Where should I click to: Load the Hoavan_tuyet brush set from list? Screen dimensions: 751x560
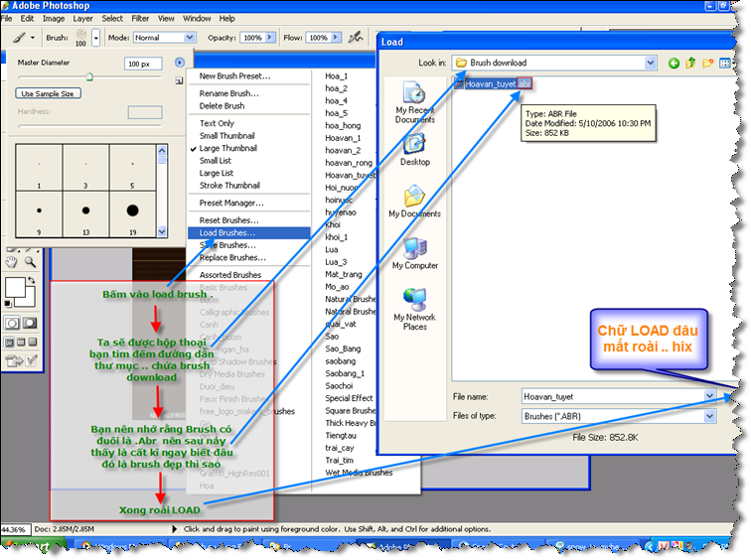[x=350, y=175]
